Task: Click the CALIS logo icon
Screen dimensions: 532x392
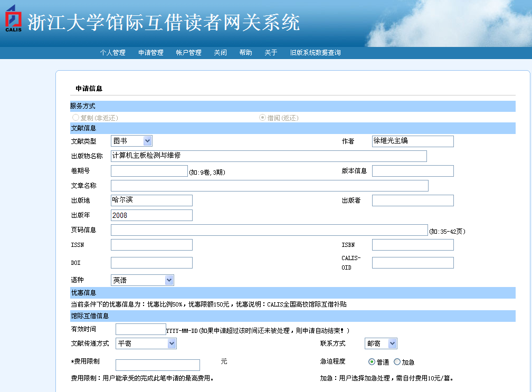Action: [x=13, y=18]
